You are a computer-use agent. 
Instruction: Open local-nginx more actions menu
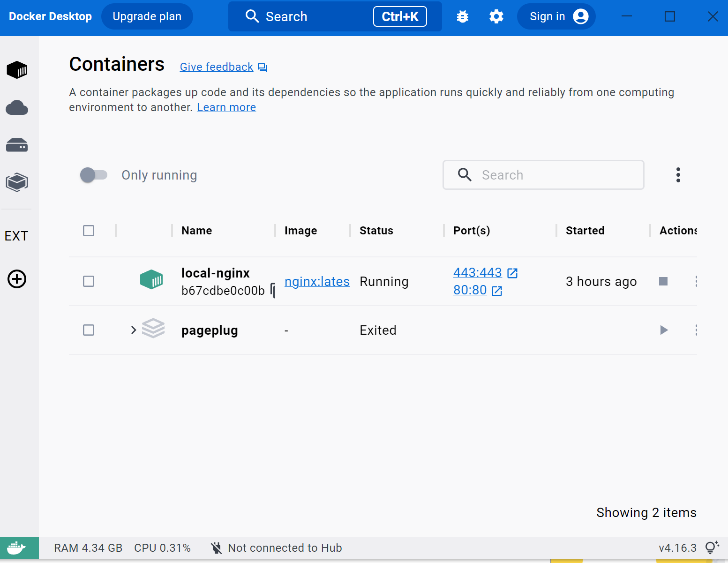tap(696, 281)
